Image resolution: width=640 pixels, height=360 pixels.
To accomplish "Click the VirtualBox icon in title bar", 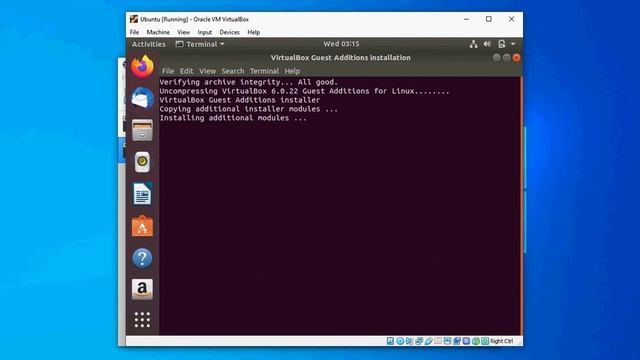I will pos(134,19).
